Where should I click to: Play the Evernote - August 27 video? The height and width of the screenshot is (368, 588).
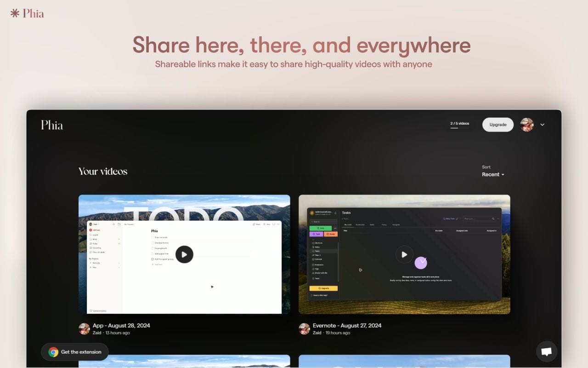click(404, 254)
